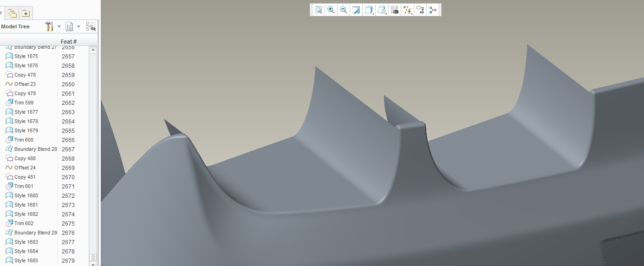The height and width of the screenshot is (266, 644).
Task: Select Offset 23 feature
Action: coord(25,84)
